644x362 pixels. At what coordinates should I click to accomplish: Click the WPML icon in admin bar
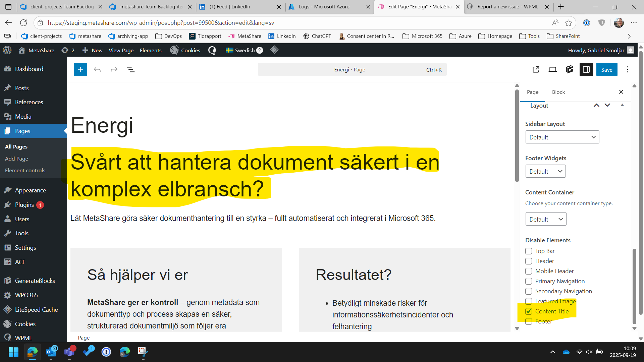coord(212,50)
